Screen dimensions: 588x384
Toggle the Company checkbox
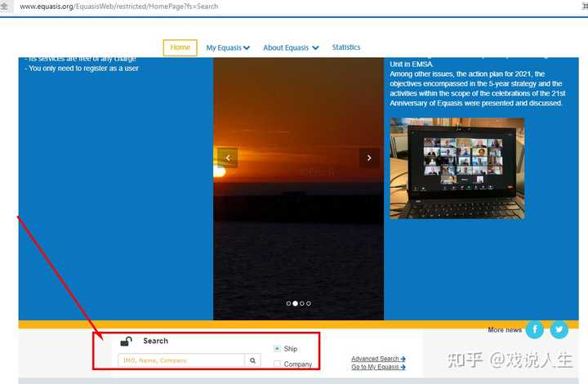pos(277,364)
